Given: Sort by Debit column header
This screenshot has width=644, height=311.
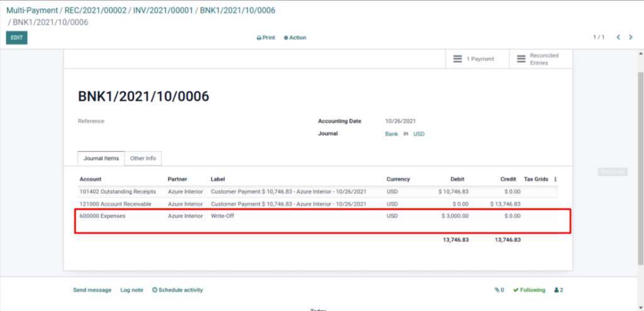Looking at the screenshot, I should [457, 179].
